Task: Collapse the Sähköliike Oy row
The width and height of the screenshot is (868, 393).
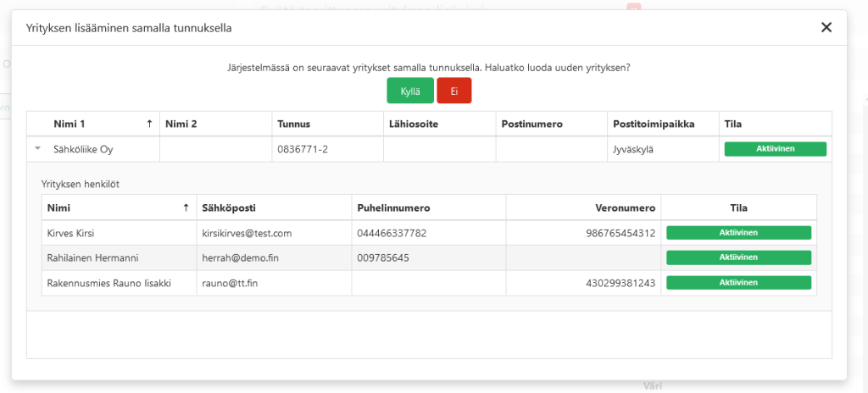Action: [x=37, y=149]
